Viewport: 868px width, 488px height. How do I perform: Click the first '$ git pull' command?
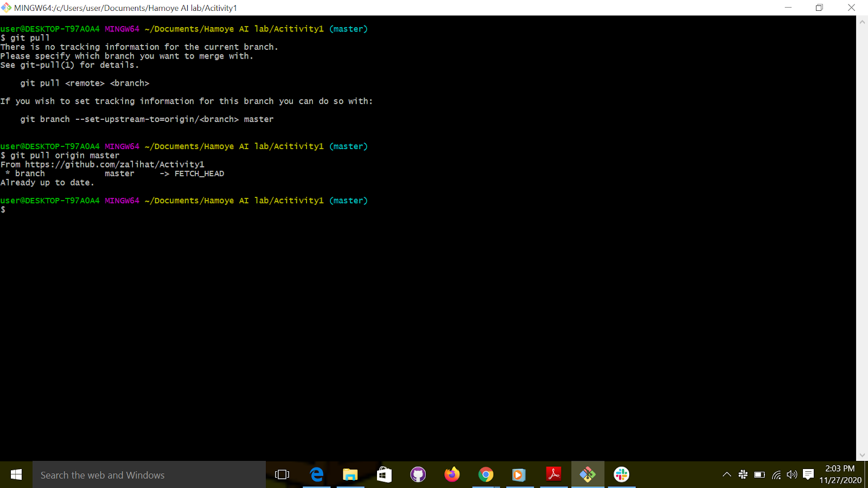(x=25, y=38)
